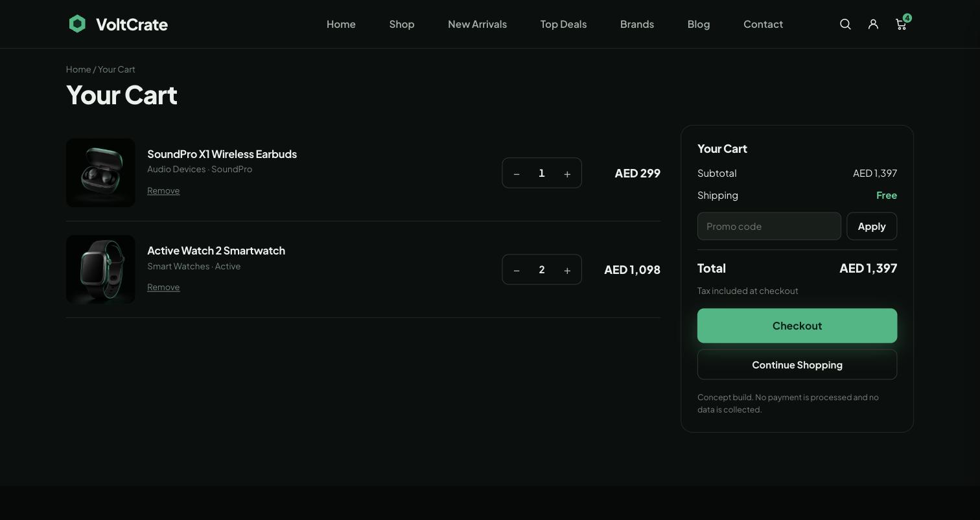Click the green Checkout button
Viewport: 980px width, 520px height.
(x=797, y=326)
